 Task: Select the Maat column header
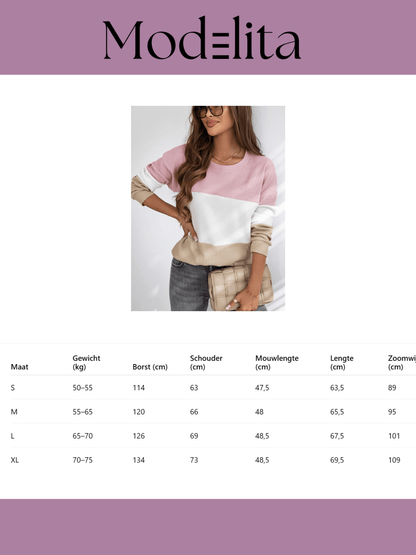[x=19, y=367]
